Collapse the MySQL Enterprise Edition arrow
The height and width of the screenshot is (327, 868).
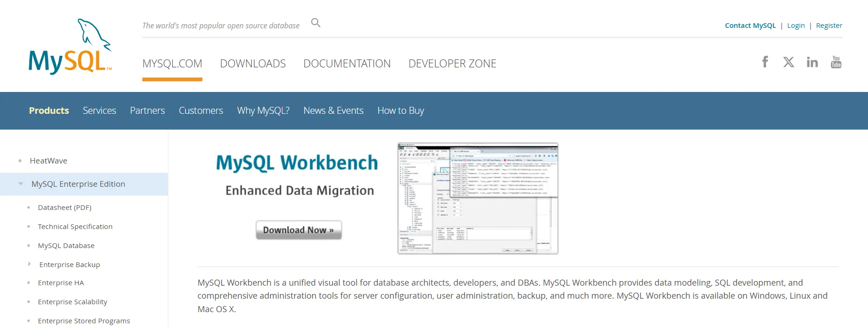(20, 184)
